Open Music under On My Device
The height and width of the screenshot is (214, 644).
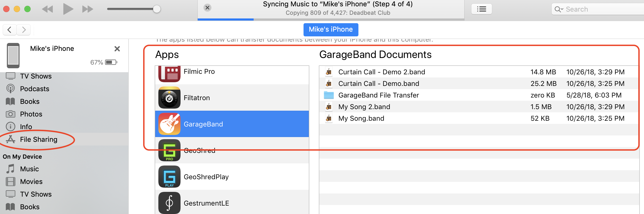click(x=64, y=169)
